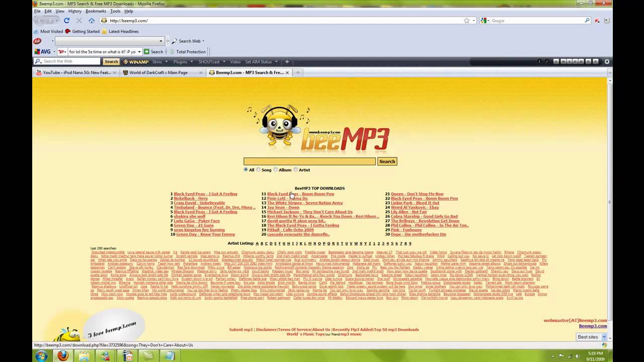Click the Reload page icon
The image size is (644, 362).
coord(66,21)
